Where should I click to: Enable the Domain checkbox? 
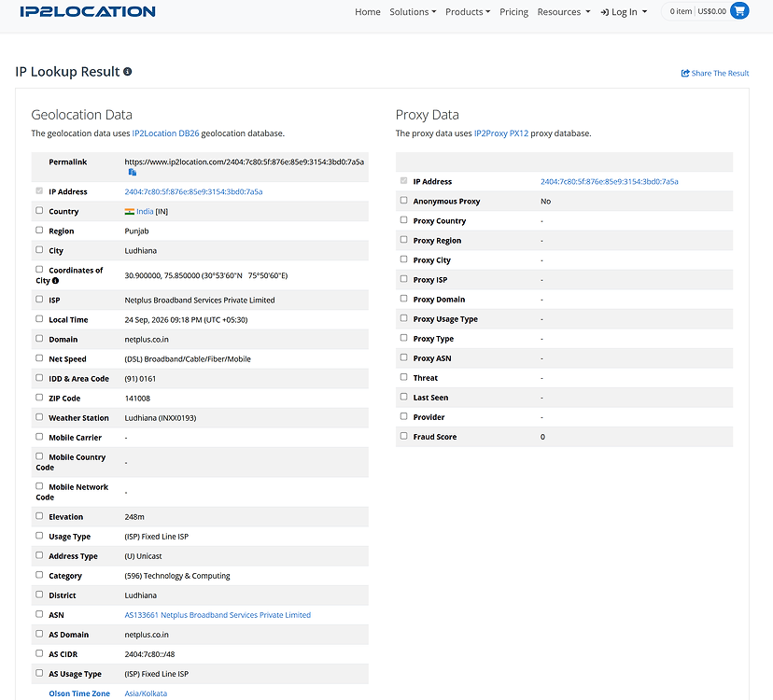coord(39,339)
